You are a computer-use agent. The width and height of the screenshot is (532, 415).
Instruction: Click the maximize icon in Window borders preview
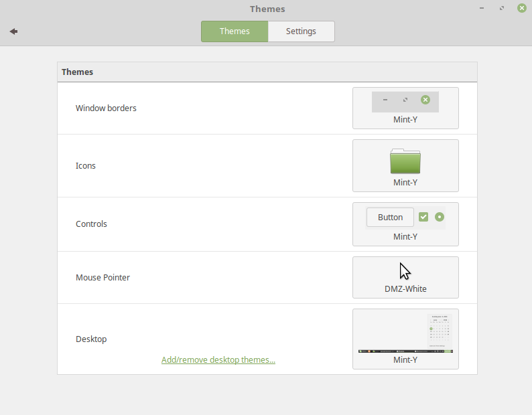(x=405, y=100)
